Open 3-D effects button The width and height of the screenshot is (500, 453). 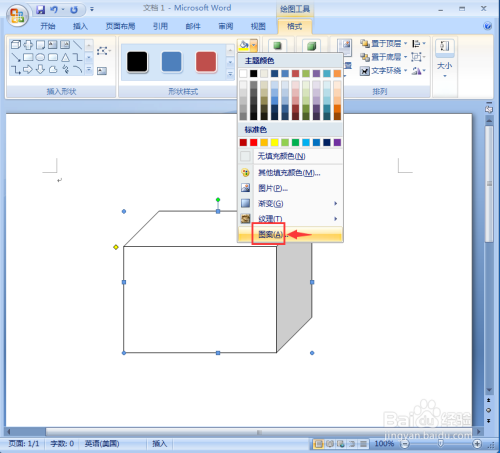pyautogui.click(x=311, y=46)
